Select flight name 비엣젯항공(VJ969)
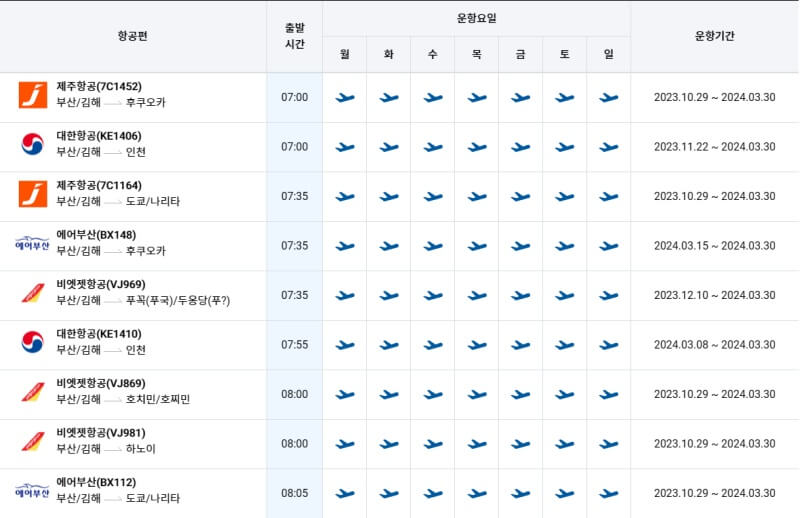This screenshot has width=800, height=518. (101, 284)
